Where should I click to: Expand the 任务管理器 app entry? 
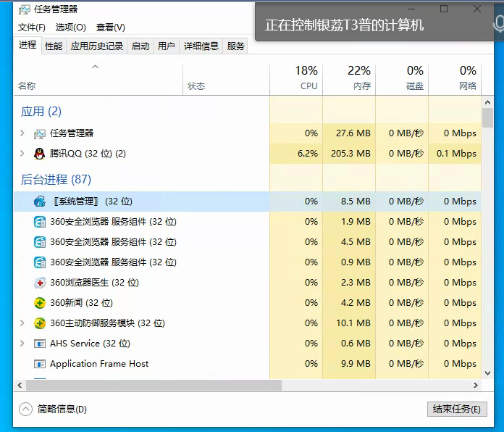point(22,133)
